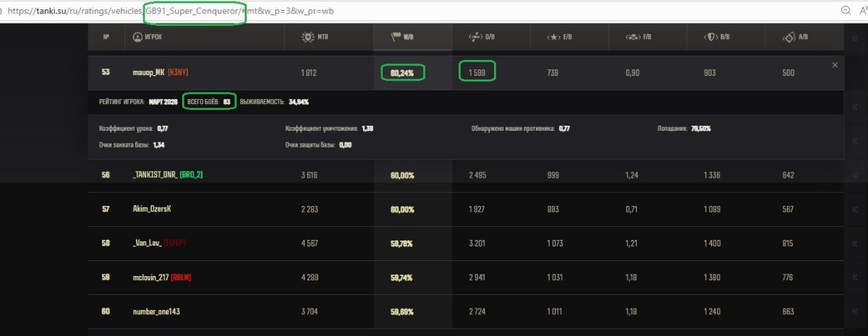This screenshot has width=868, height=336.
Task: Open player Akim_OzersK profile
Action: (151, 210)
